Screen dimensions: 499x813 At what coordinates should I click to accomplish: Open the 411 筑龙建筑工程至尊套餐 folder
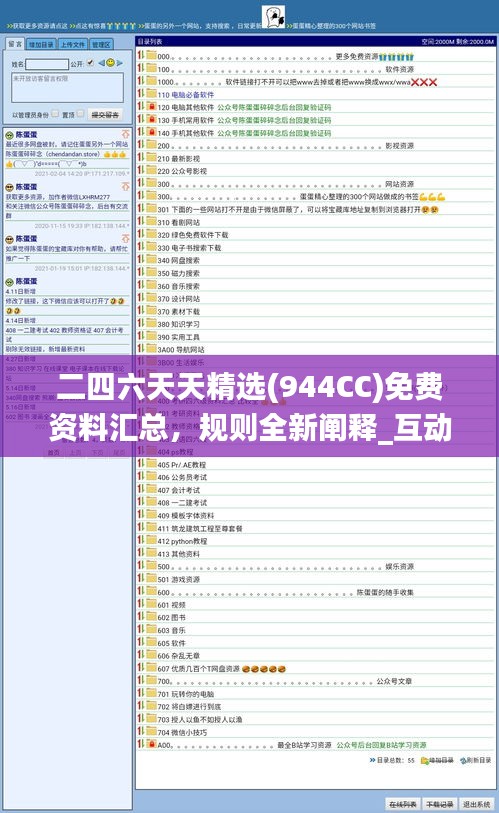pos(200,528)
